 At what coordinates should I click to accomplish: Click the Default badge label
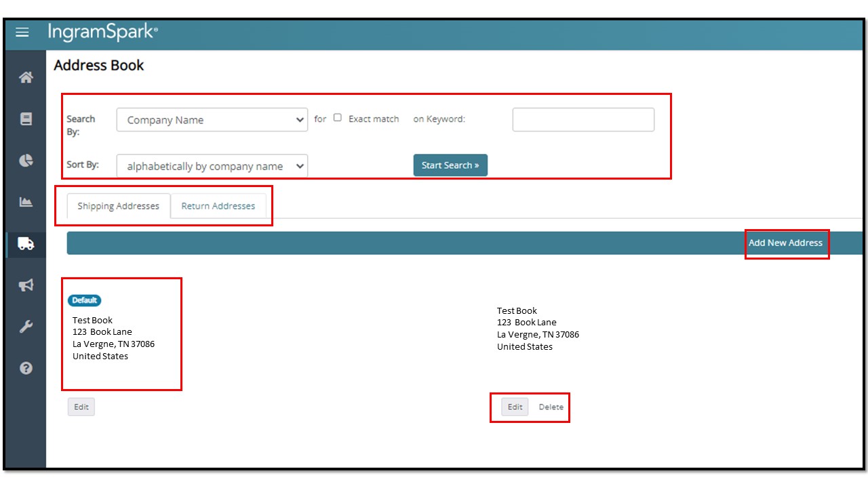(x=85, y=300)
